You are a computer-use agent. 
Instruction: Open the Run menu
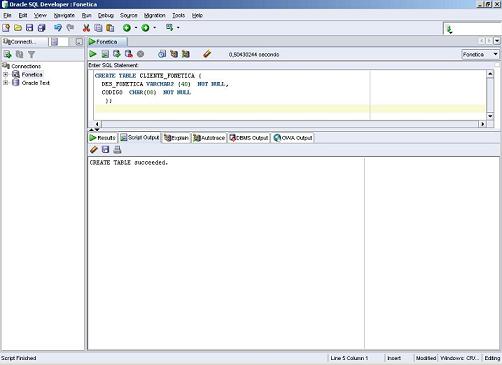(86, 15)
